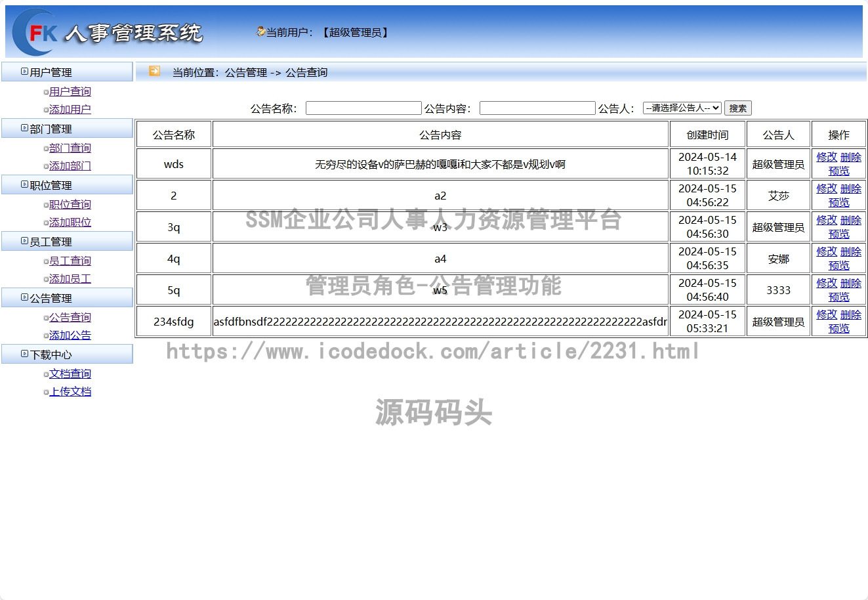Click 删除 for the wds announcement
This screenshot has width=868, height=600.
pyautogui.click(x=851, y=157)
